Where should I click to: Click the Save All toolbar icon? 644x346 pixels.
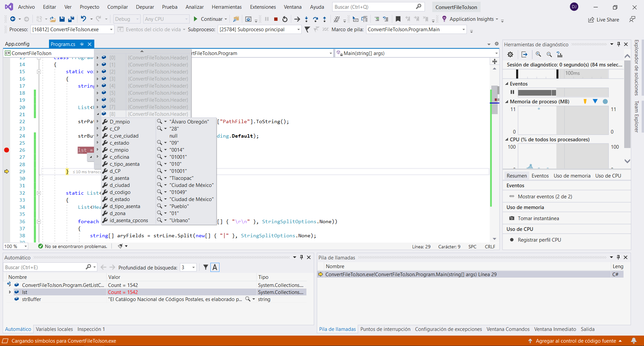pos(71,19)
